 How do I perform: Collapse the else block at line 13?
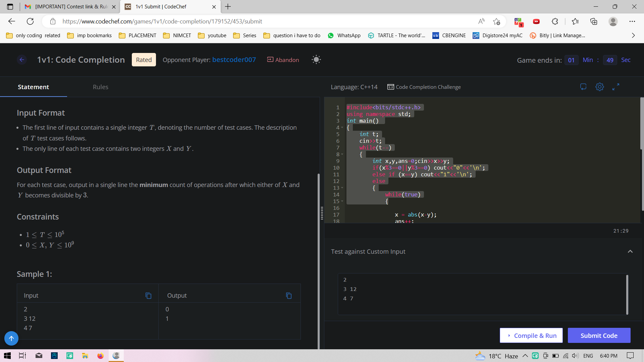342,188
